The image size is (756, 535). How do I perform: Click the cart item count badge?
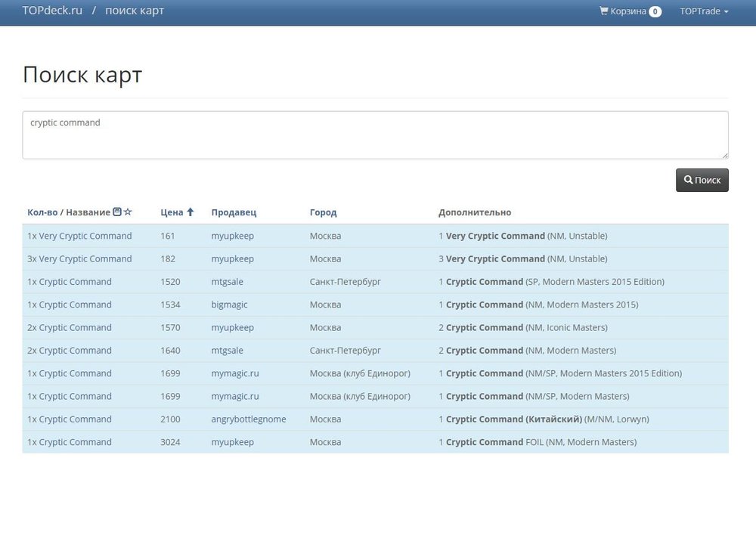point(655,11)
